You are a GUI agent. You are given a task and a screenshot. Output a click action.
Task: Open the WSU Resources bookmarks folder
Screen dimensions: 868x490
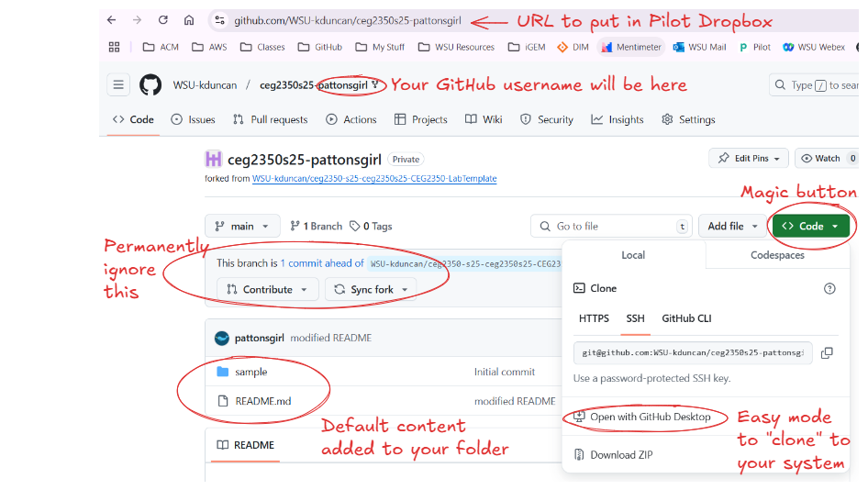(x=456, y=47)
